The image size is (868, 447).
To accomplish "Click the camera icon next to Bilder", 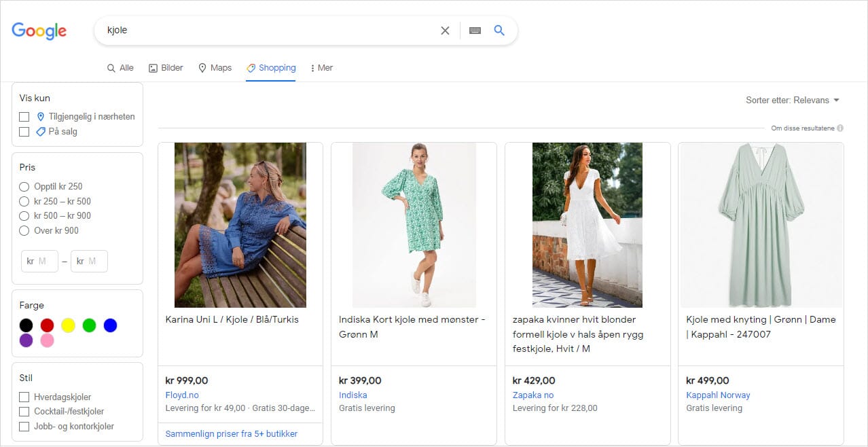I will 152,68.
